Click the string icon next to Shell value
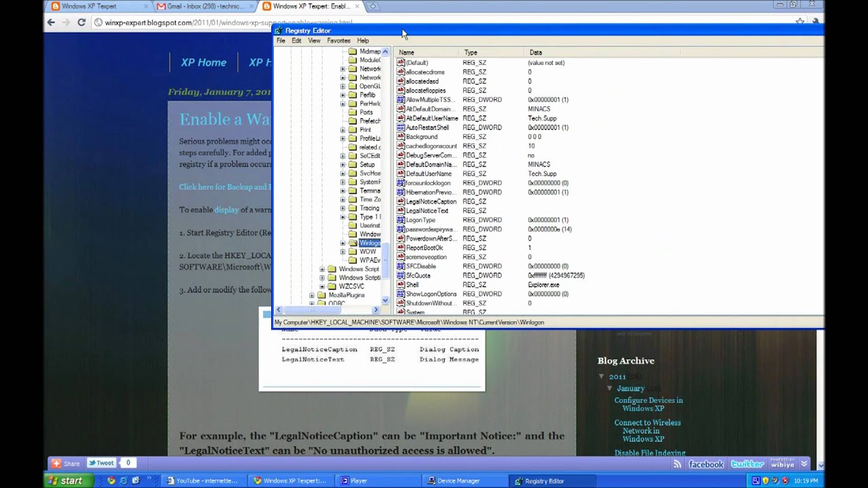This screenshot has height=488, width=868. pyautogui.click(x=400, y=285)
